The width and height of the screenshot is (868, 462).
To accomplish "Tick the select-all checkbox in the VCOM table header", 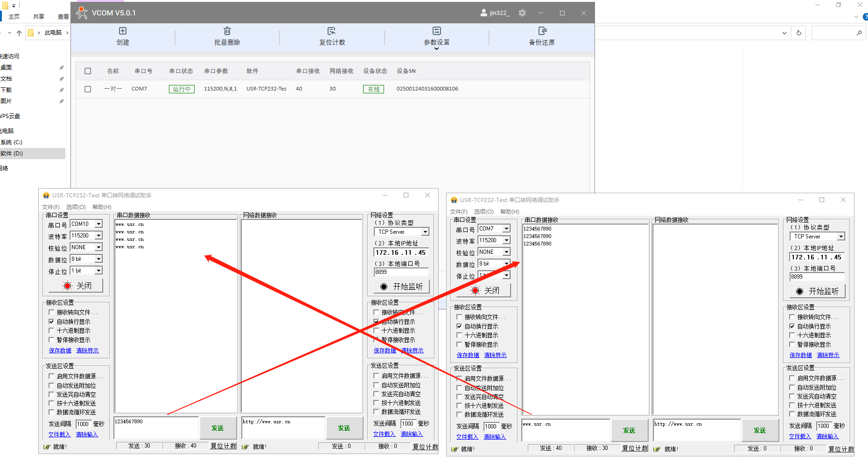I will (88, 71).
